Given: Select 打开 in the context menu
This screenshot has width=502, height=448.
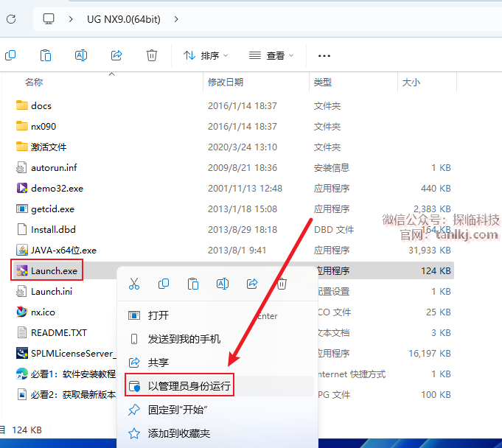Looking at the screenshot, I should pos(158,315).
